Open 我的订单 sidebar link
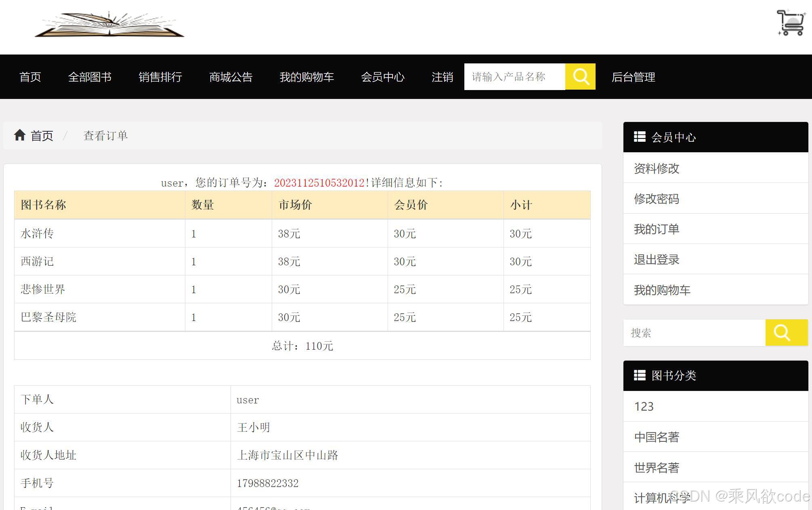This screenshot has width=812, height=510. (657, 229)
